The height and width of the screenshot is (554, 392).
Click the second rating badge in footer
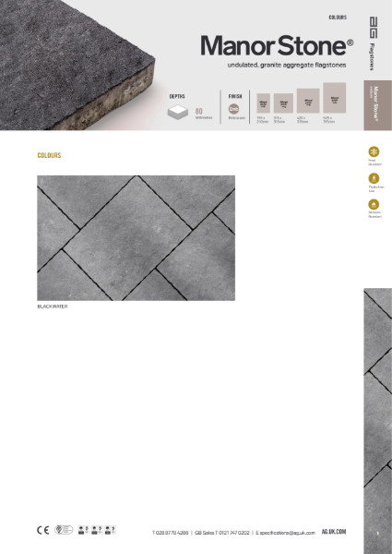(x=97, y=530)
